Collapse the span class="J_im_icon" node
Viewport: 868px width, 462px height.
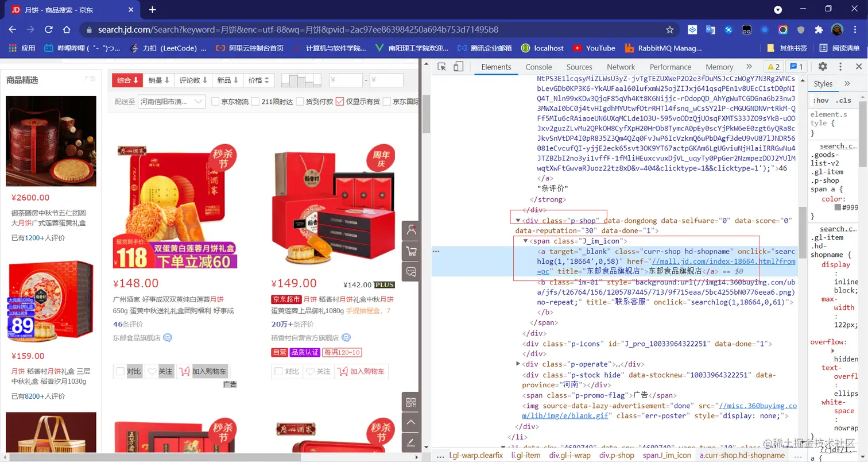pos(525,241)
